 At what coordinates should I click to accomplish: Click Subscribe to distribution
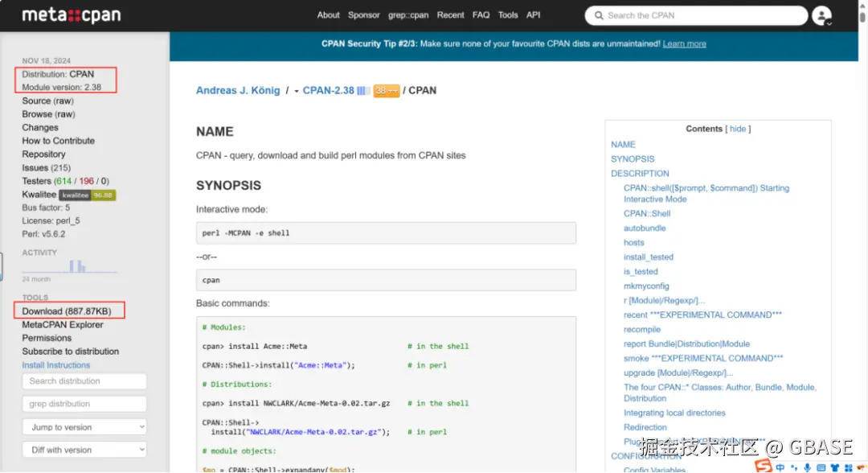(70, 352)
